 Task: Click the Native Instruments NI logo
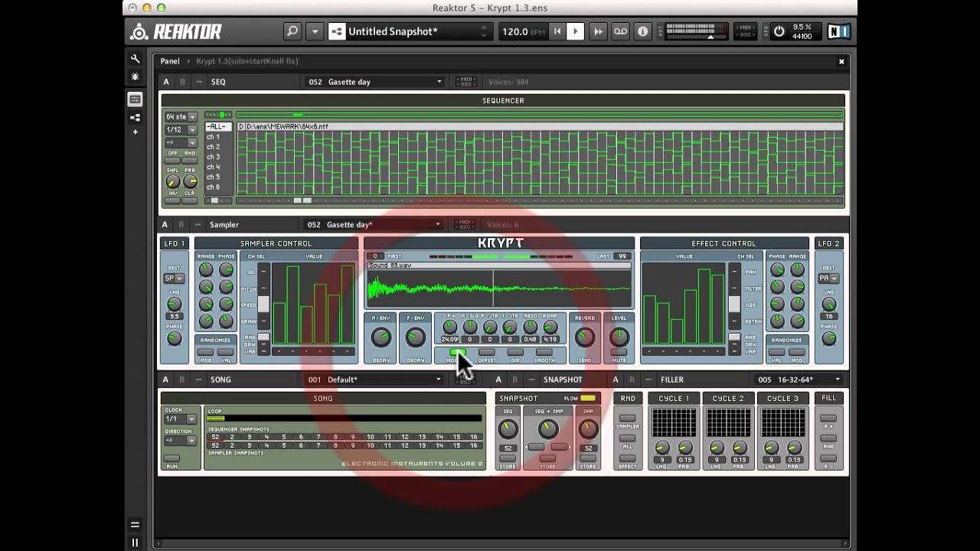(x=840, y=31)
